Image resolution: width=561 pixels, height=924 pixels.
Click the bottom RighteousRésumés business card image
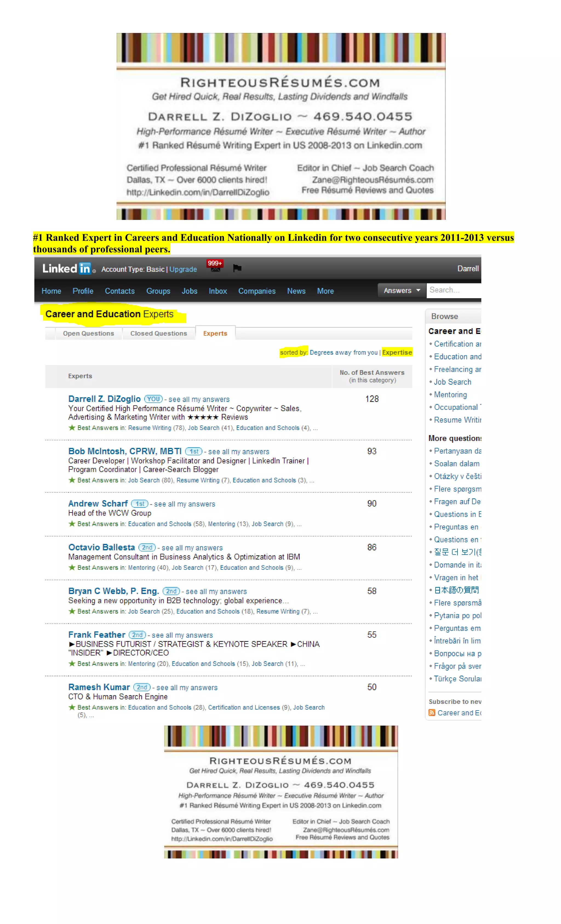click(281, 792)
